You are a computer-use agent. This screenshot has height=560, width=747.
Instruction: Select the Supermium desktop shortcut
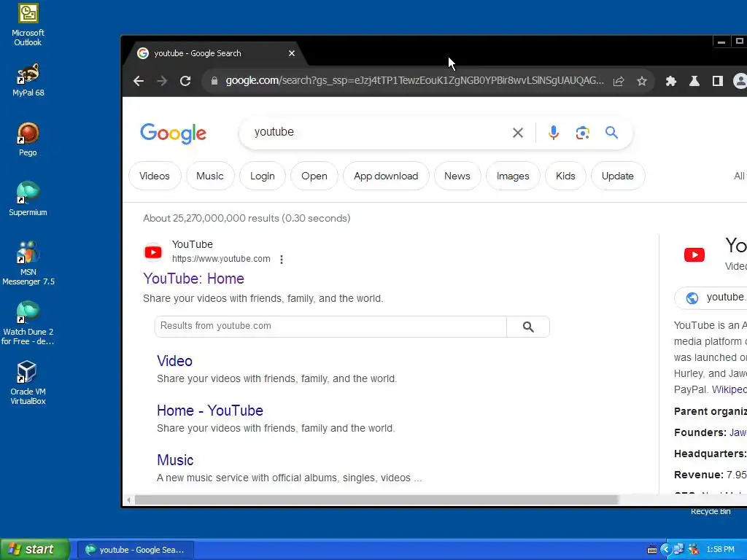click(28, 199)
